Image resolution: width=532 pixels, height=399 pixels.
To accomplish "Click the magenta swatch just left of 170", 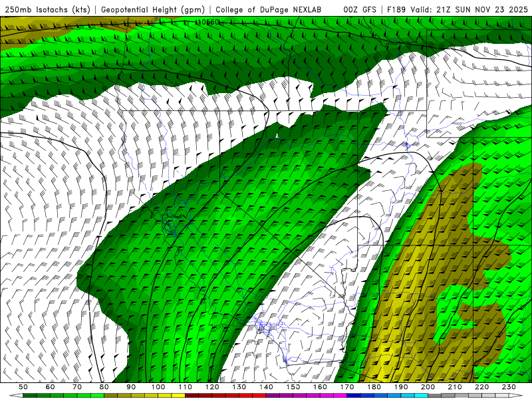I will click(340, 396).
